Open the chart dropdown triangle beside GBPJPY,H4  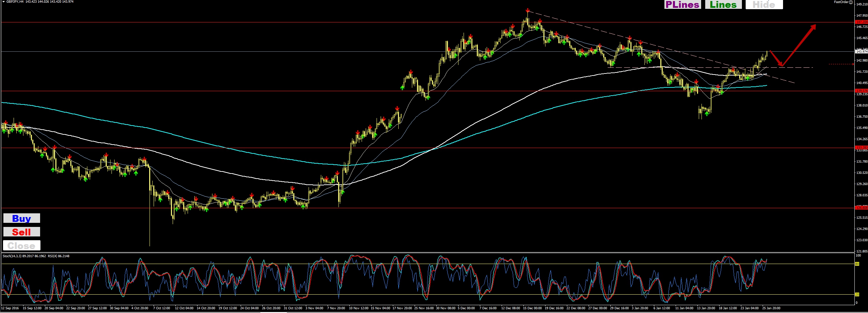tap(3, 2)
